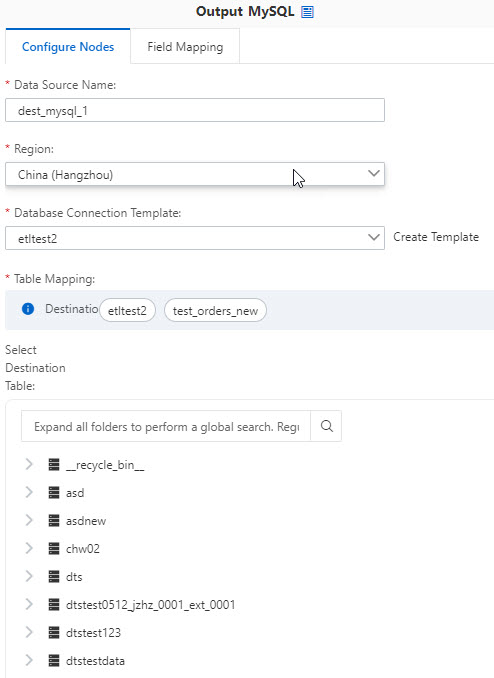
Task: Expand the asdnew database node
Action: point(29,520)
